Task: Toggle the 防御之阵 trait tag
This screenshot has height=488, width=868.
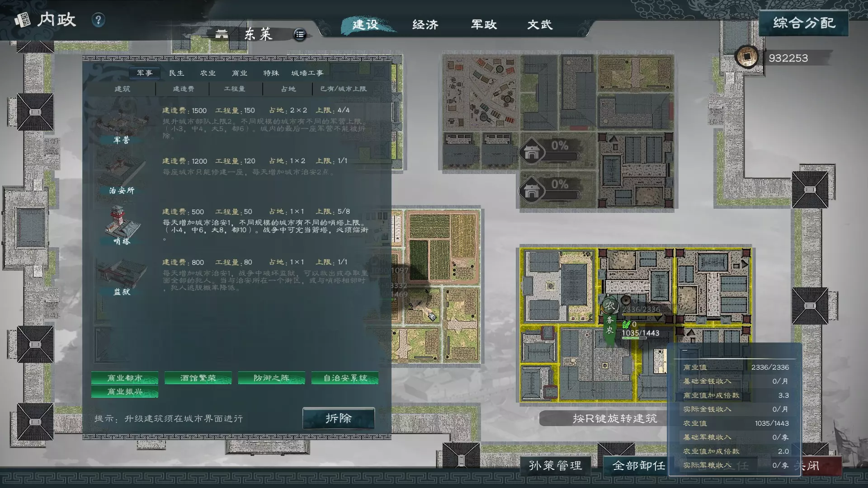Action: [x=271, y=378]
